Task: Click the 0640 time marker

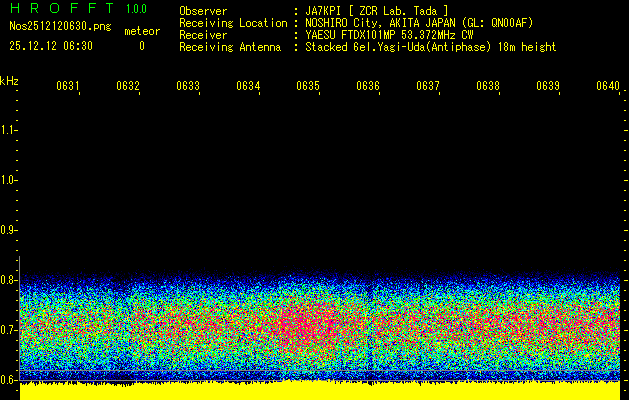Action: (x=608, y=86)
